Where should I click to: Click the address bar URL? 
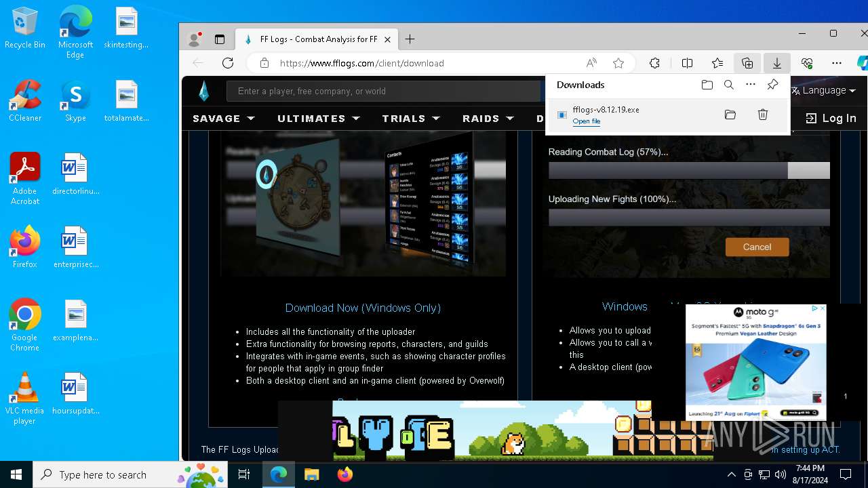coord(361,63)
